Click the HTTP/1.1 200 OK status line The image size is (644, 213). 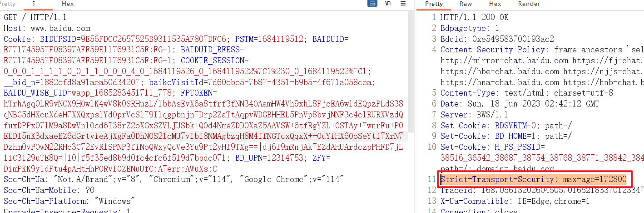[x=475, y=17]
